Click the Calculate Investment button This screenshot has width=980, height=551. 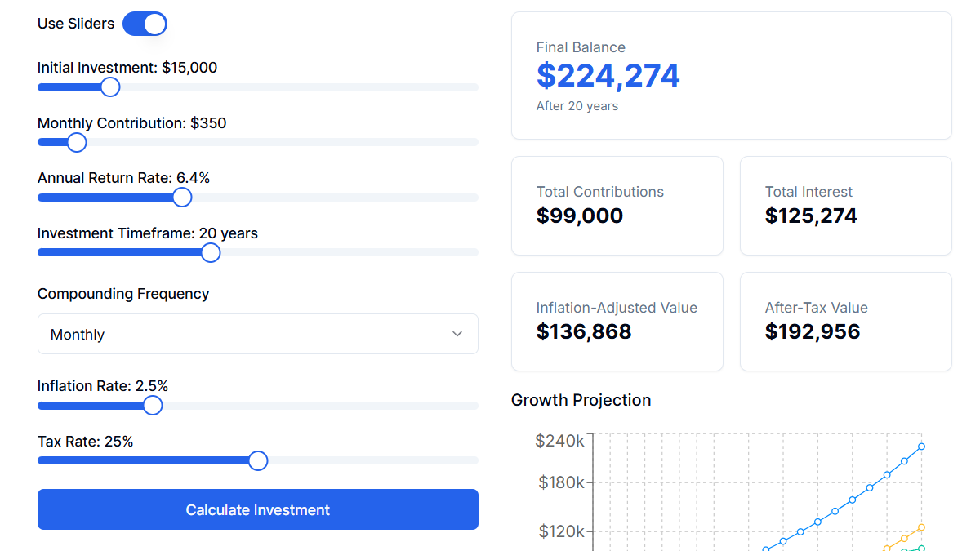pos(257,509)
